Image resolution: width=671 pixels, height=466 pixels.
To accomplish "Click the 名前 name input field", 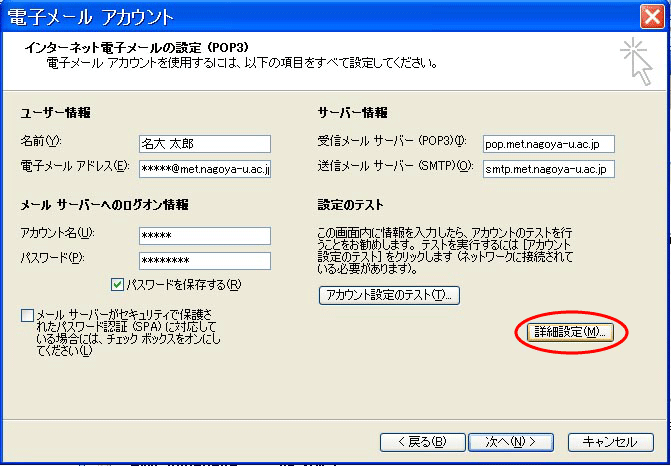I will coord(205,144).
